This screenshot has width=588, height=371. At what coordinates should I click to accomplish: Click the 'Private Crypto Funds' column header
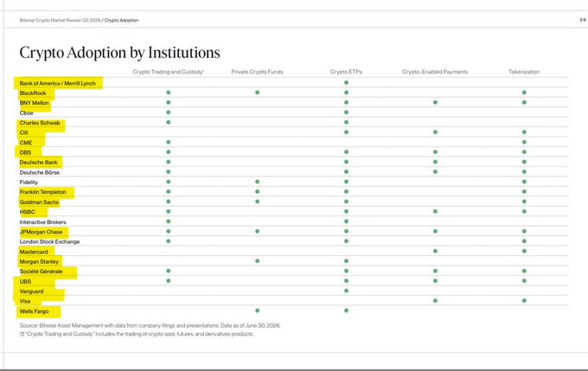point(258,72)
